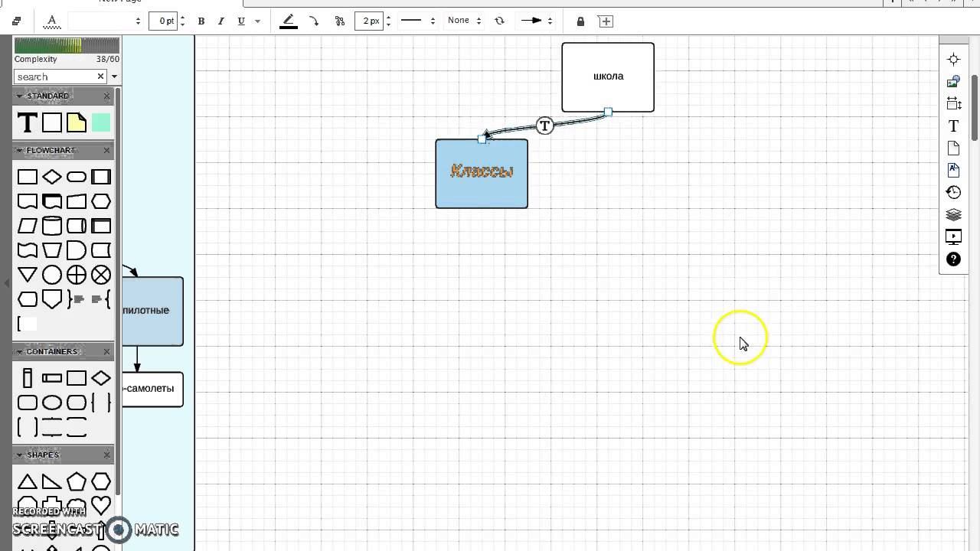Collapse the STANDARD shapes section

[x=19, y=96]
